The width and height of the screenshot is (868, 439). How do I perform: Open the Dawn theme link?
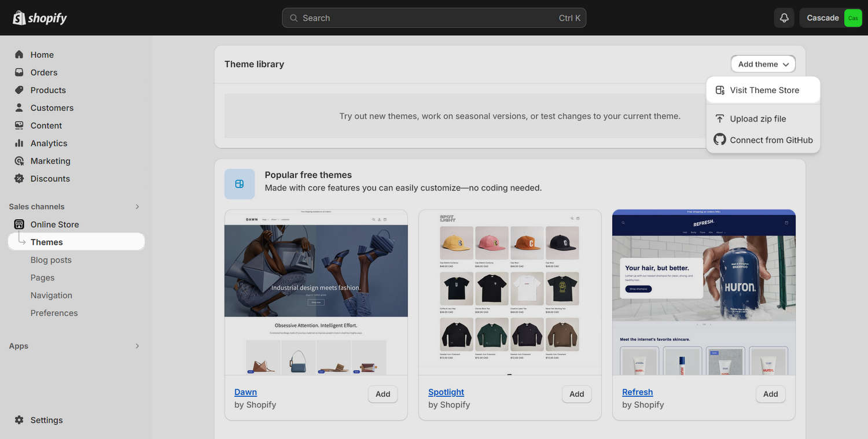point(245,392)
